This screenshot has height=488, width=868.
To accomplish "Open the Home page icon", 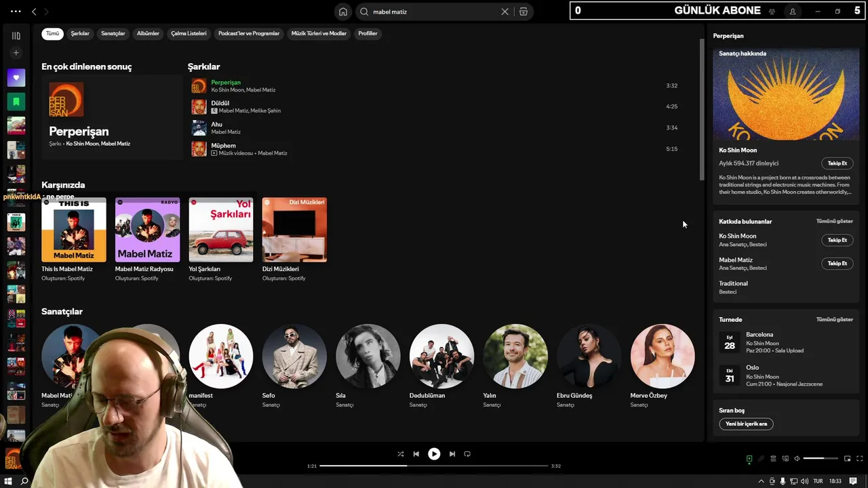I will [343, 12].
